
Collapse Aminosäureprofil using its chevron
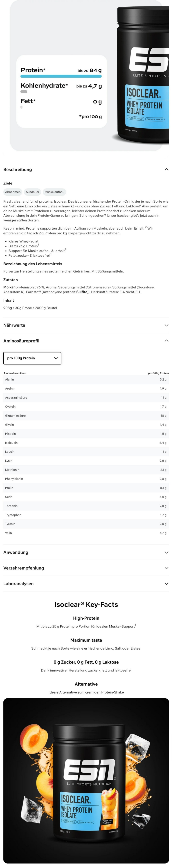pos(166,341)
